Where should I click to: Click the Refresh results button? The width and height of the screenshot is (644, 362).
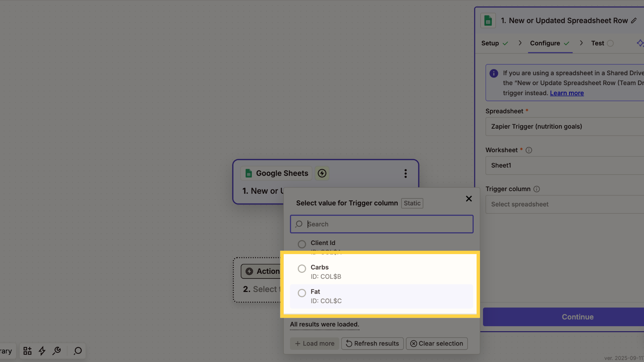(372, 344)
